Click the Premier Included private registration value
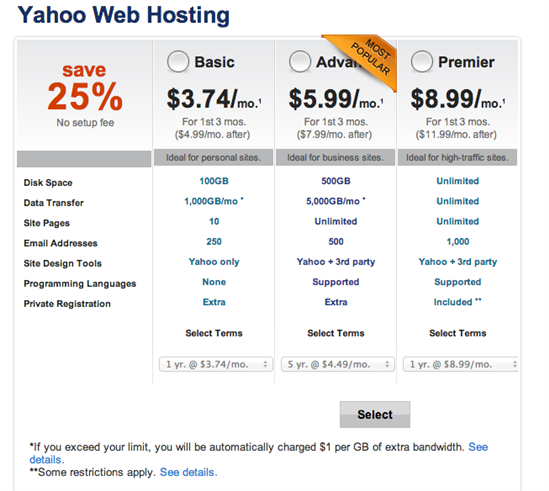 457,302
